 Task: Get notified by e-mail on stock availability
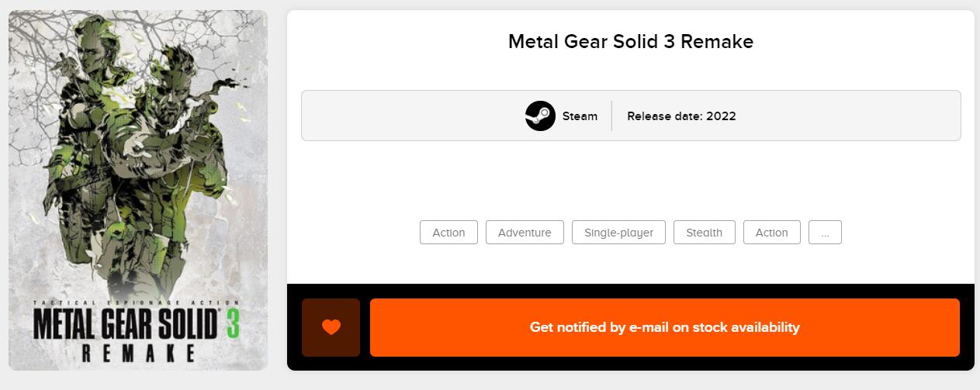(x=664, y=327)
